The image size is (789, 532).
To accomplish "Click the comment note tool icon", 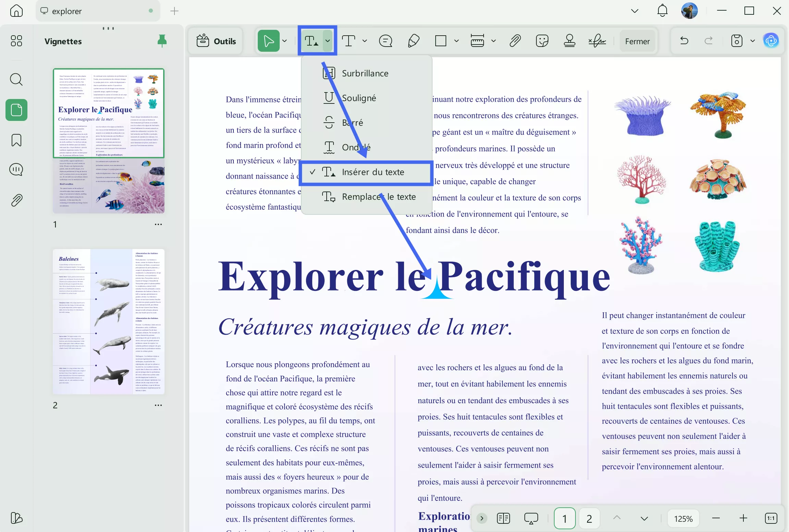I will (386, 41).
